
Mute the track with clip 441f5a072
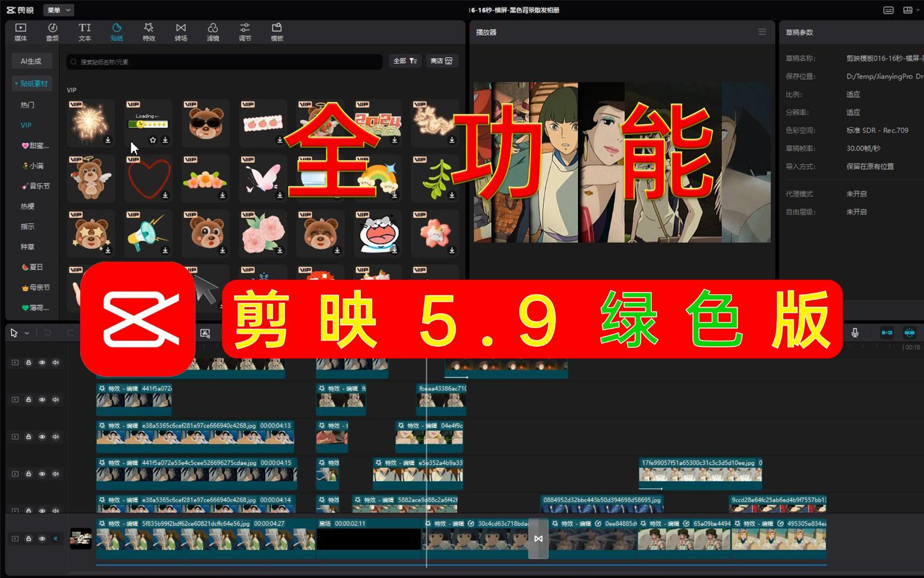click(56, 400)
